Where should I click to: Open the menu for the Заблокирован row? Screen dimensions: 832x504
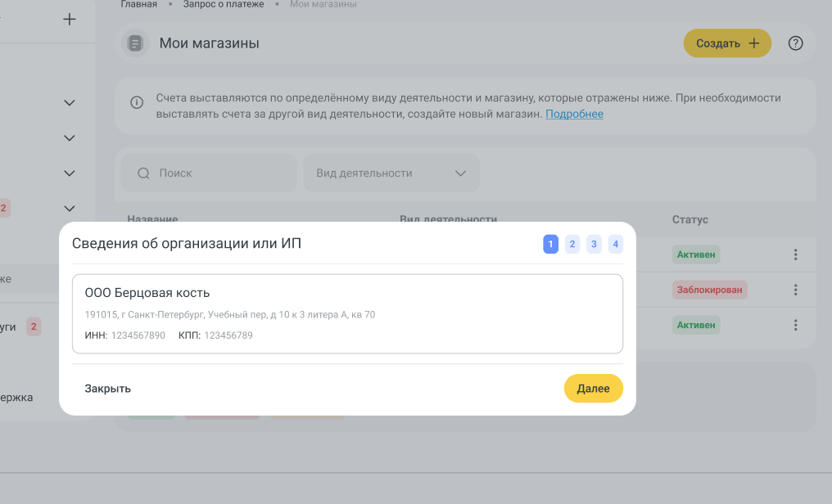pos(795,290)
